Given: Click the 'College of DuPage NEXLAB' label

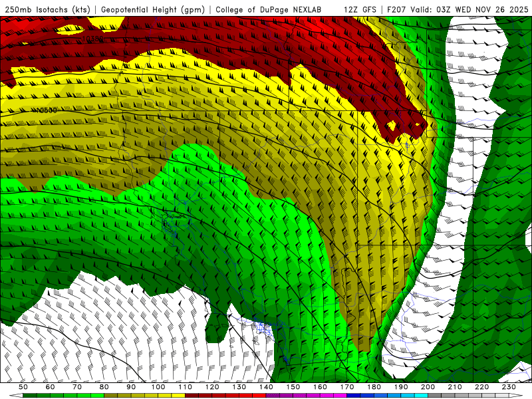Looking at the screenshot, I should pyautogui.click(x=269, y=9).
